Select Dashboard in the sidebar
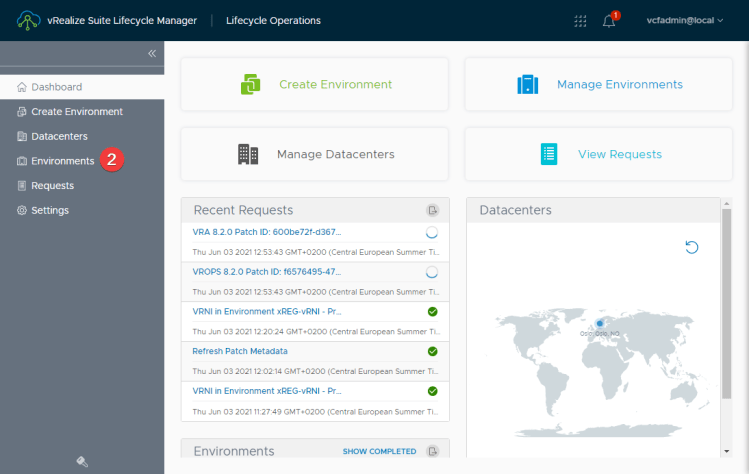Viewport: 749px width, 474px height. pyautogui.click(x=56, y=87)
